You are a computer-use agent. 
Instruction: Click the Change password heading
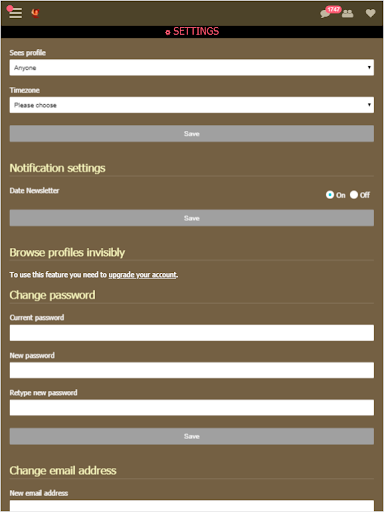coord(52,295)
